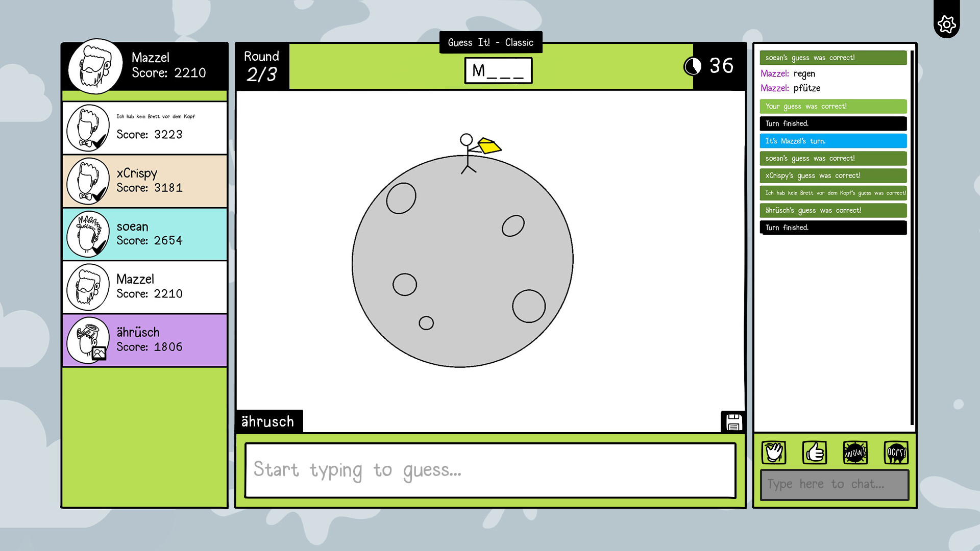Click on soean's player score entry

pos(144,233)
